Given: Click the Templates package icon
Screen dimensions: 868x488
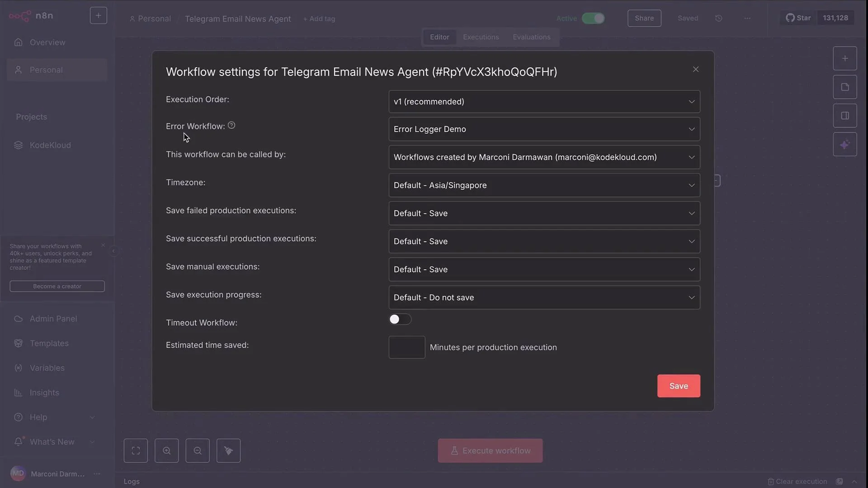Looking at the screenshot, I should pyautogui.click(x=18, y=343).
